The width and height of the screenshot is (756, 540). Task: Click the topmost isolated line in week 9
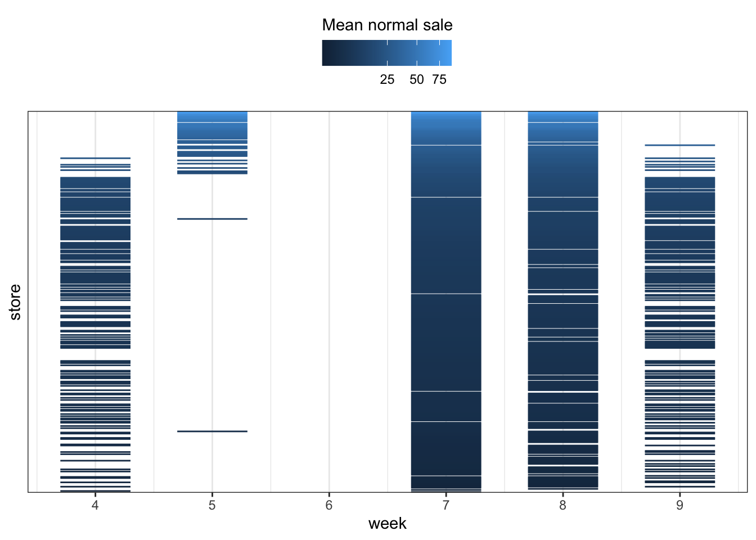(679, 145)
